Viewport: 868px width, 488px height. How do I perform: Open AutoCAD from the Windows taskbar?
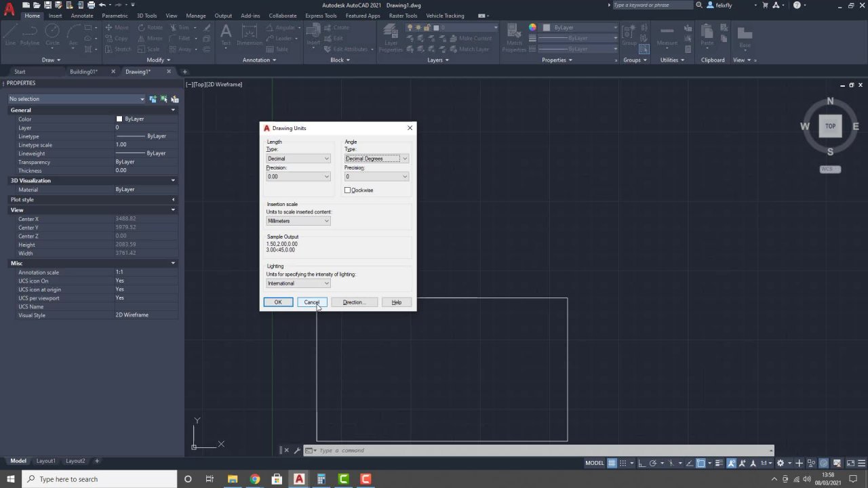pyautogui.click(x=299, y=479)
